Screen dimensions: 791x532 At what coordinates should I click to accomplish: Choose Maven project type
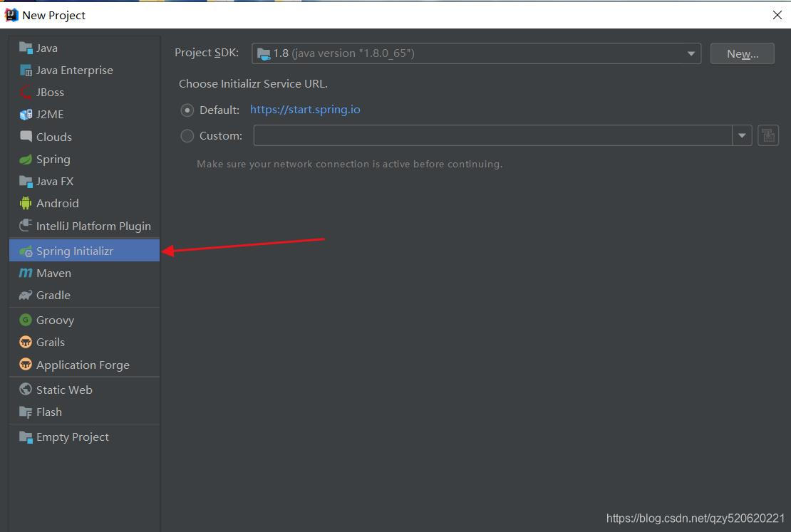[85, 273]
